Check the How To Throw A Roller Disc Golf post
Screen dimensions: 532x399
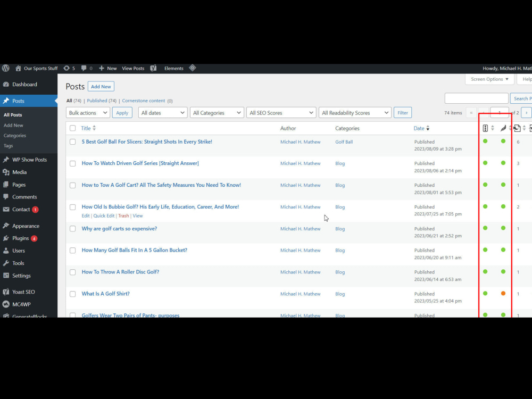(x=72, y=272)
